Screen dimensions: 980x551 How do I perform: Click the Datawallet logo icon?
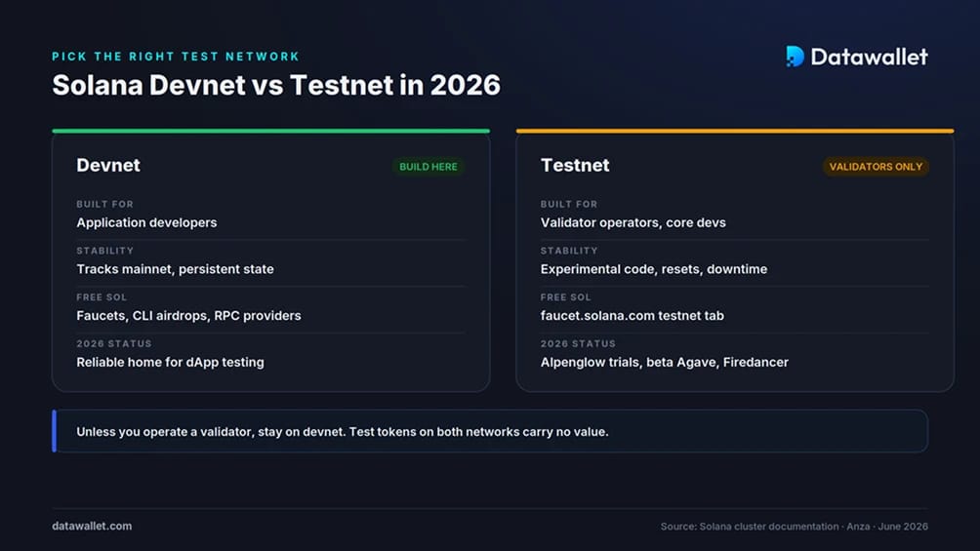pos(795,57)
